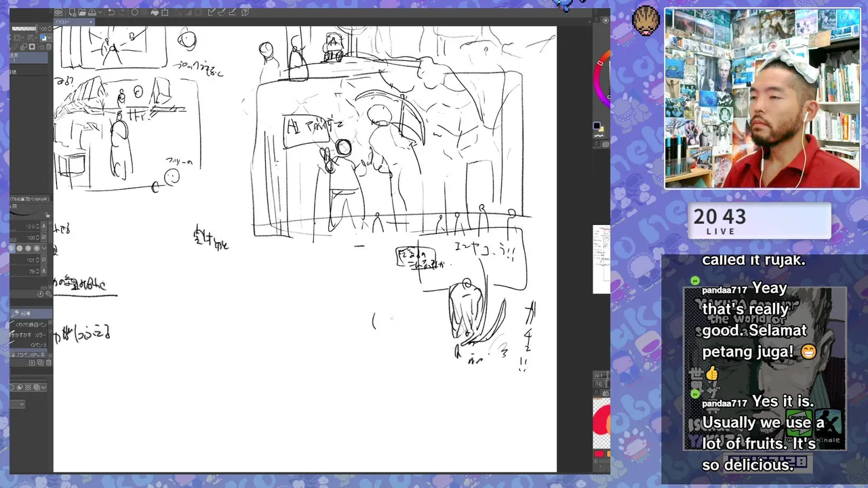Click the color wheel ring

(x=597, y=81)
